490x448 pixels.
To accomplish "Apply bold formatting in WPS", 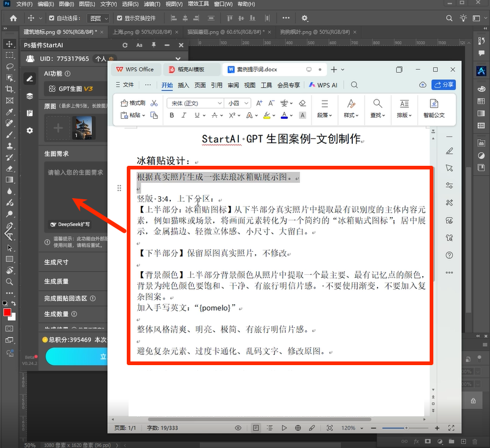I will point(172,115).
